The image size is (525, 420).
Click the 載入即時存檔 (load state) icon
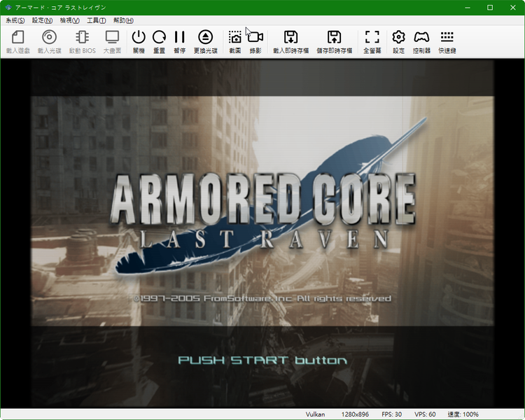click(x=290, y=41)
